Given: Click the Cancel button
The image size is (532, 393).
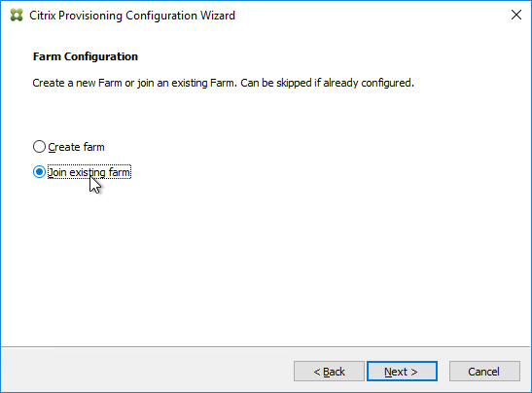Looking at the screenshot, I should pos(484,372).
